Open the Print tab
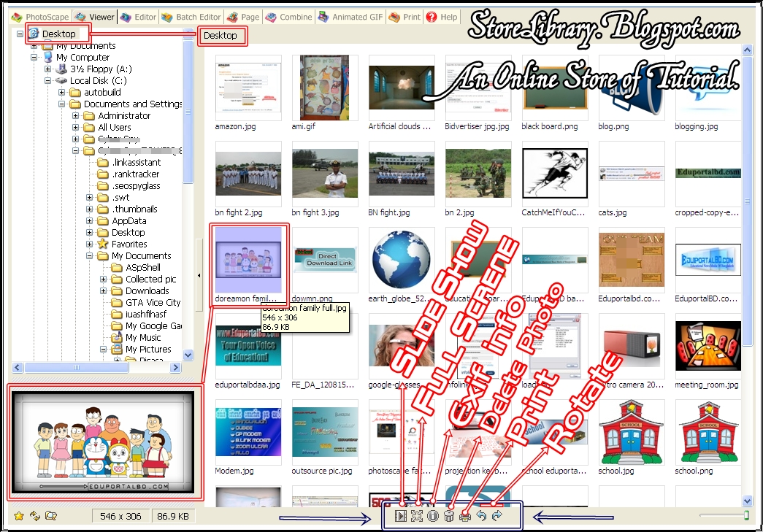 pyautogui.click(x=404, y=17)
